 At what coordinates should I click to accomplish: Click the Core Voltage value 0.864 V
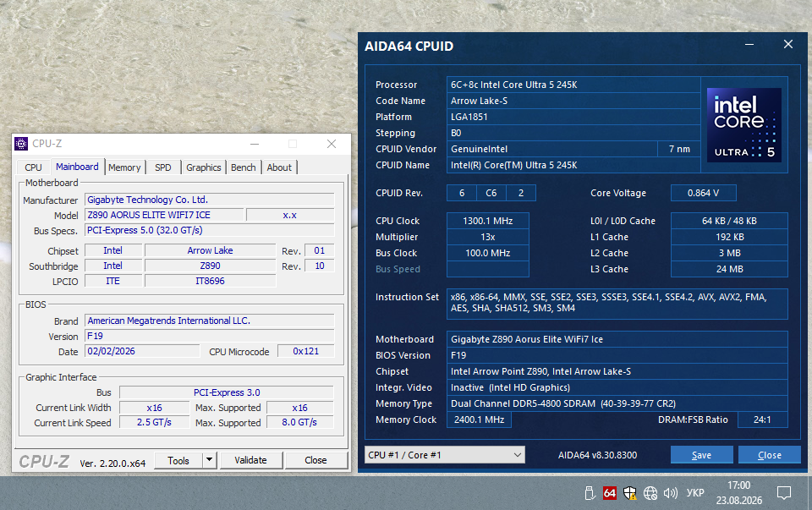point(703,193)
